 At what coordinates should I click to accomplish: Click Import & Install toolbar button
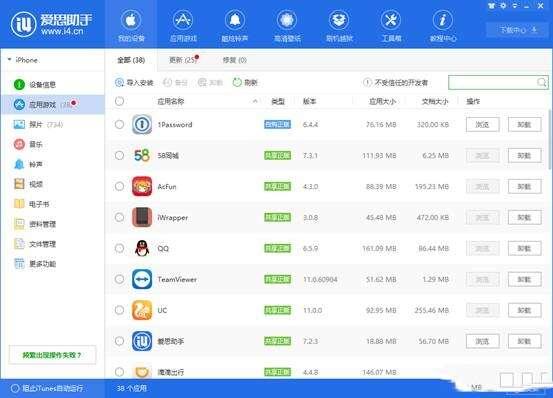coord(134,82)
